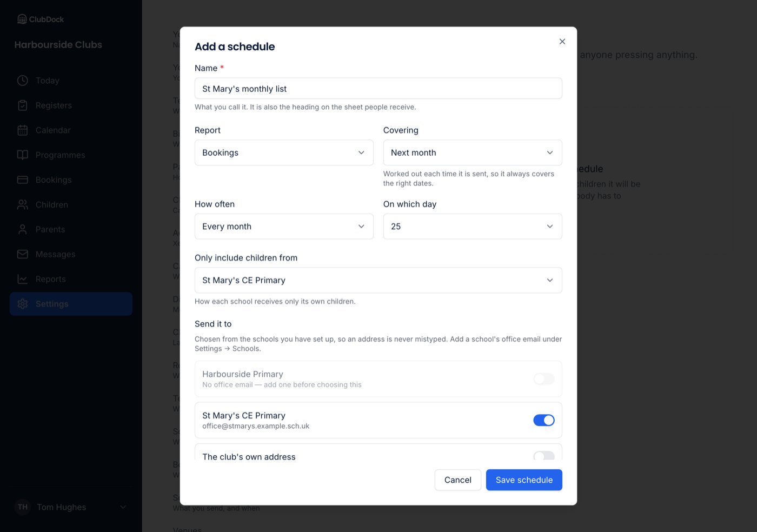
Task: Open the On which day dropdown
Action: click(473, 227)
